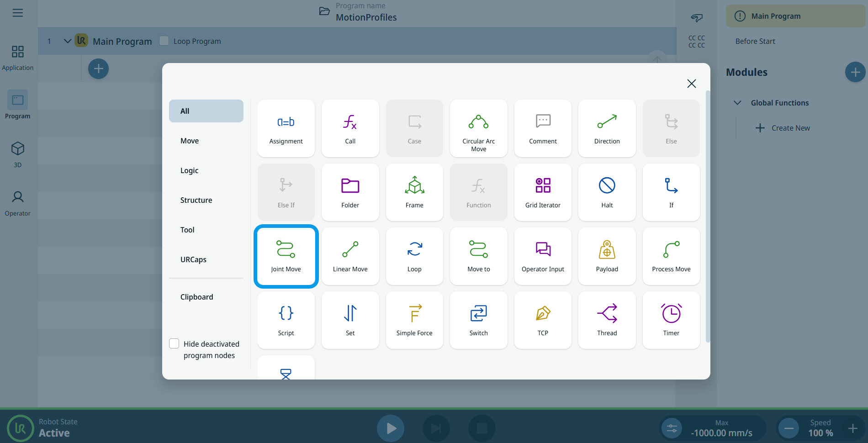Select the Thread node
The width and height of the screenshot is (868, 443).
[607, 320]
